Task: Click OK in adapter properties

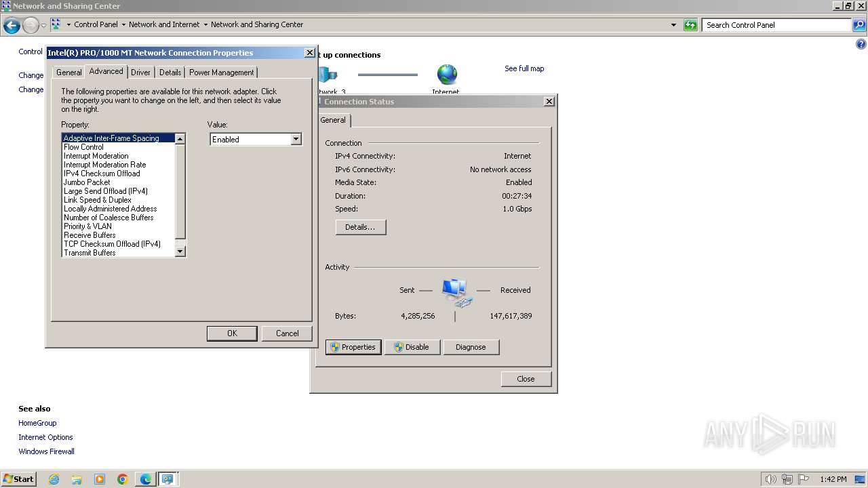Action: tap(232, 333)
